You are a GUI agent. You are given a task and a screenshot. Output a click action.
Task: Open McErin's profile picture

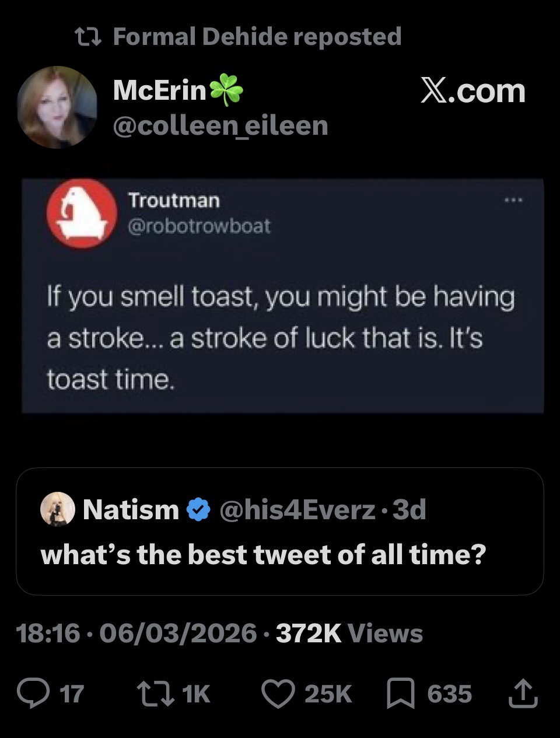click(x=57, y=107)
